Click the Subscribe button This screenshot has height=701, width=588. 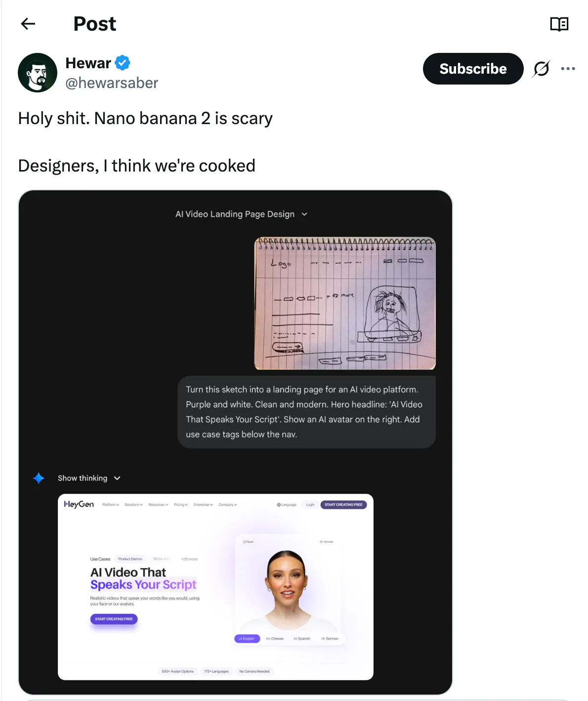point(473,69)
